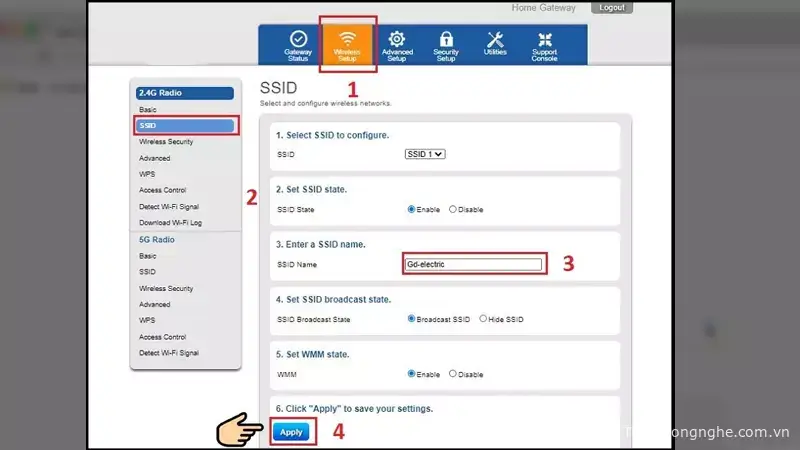This screenshot has height=450, width=800.
Task: Open Security Setup padlock icon
Action: 446,40
